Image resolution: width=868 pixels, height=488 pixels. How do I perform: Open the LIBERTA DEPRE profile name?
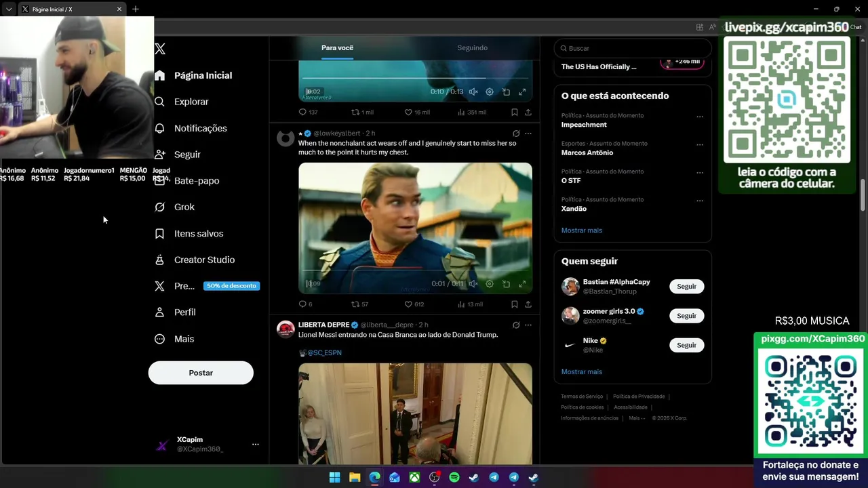coord(323,325)
